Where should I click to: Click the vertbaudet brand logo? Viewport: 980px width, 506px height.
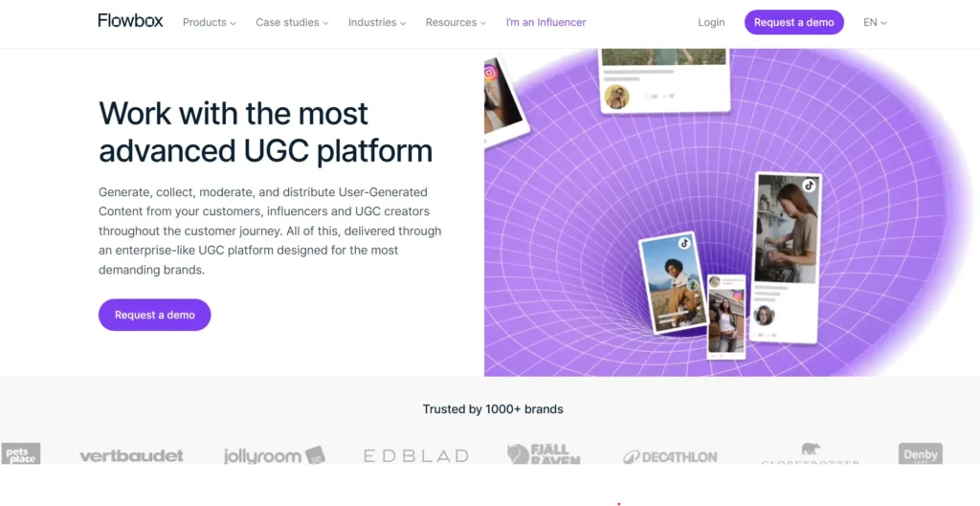point(131,456)
